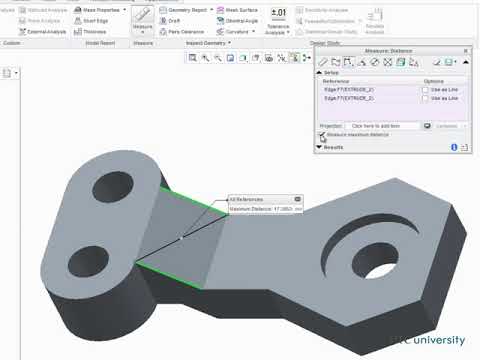
Task: Click the results panel icon beside info
Action: point(464,147)
